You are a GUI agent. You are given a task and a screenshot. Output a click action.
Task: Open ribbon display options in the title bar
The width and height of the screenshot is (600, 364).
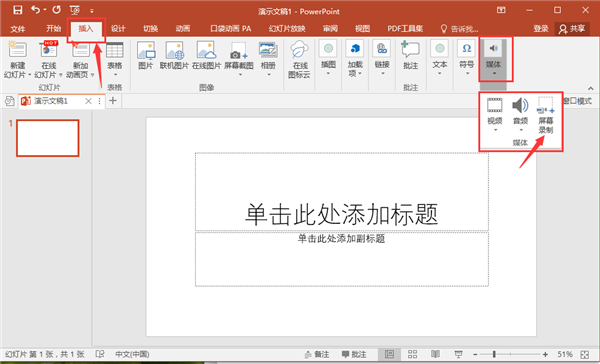(501, 10)
